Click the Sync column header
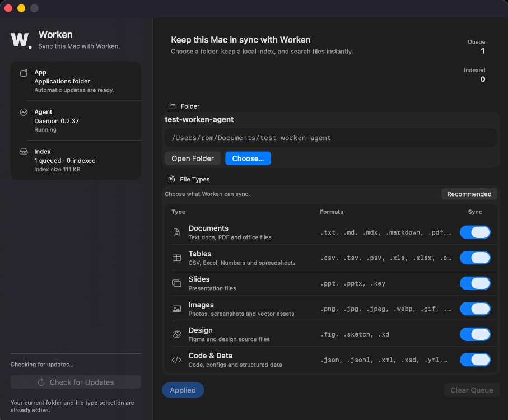The image size is (508, 420). 475,212
